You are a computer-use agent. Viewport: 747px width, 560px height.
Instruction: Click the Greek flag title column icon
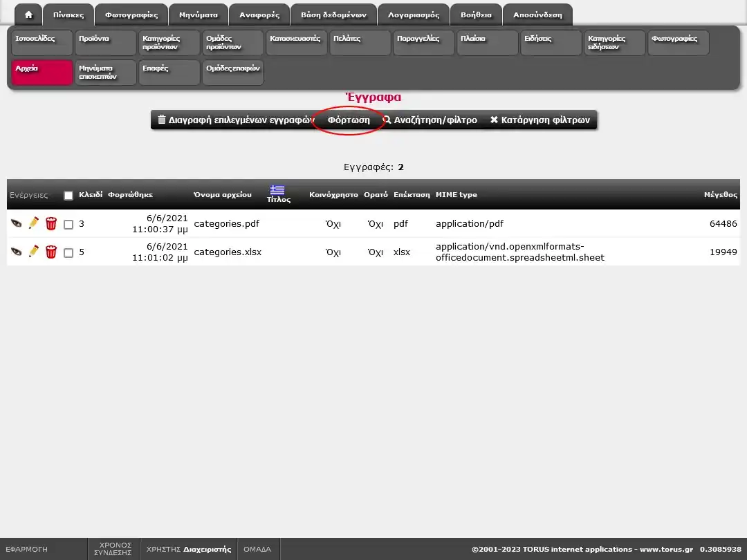(x=277, y=190)
